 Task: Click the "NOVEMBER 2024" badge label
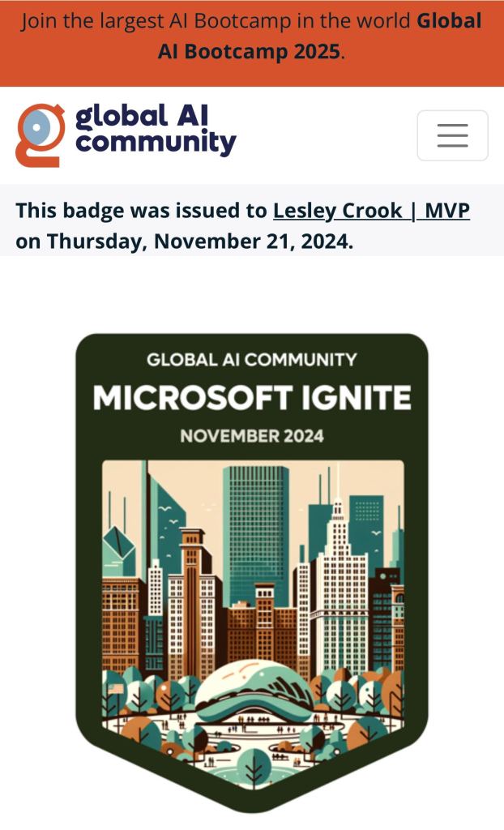(252, 436)
